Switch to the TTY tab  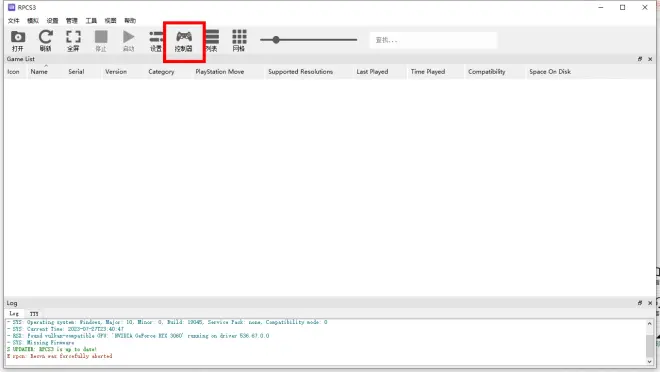click(x=34, y=314)
